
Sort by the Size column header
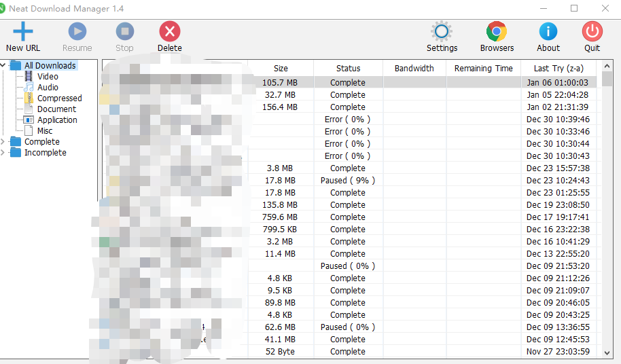[x=281, y=69]
